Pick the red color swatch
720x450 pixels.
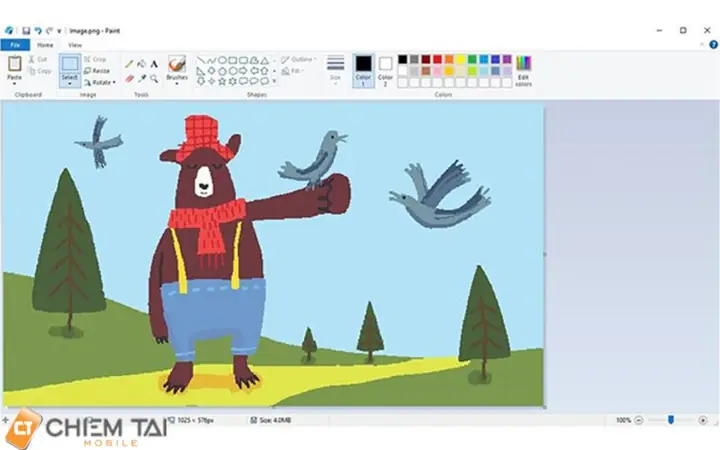coord(437,59)
